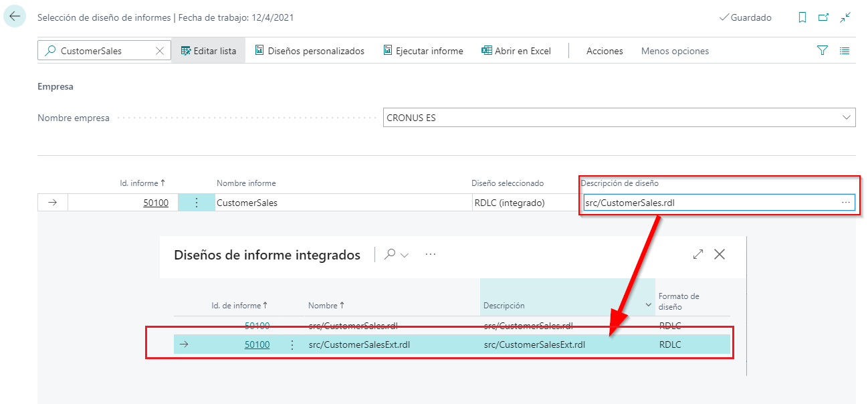Collapse the page with the shrink arrows icon

(846, 18)
